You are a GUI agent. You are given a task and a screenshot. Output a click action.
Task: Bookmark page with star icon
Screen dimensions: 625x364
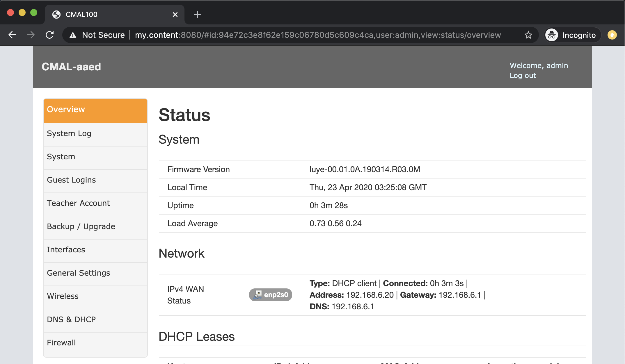[x=528, y=35]
